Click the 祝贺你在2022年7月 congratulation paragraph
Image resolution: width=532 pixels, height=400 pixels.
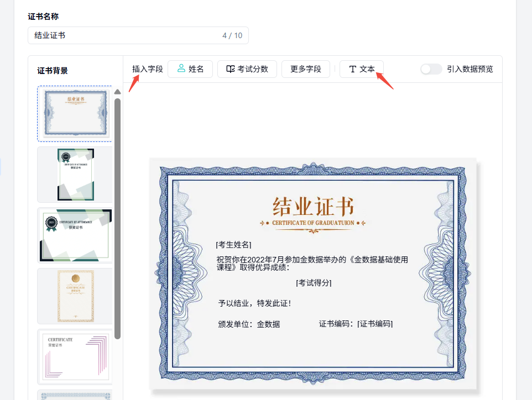click(315, 263)
